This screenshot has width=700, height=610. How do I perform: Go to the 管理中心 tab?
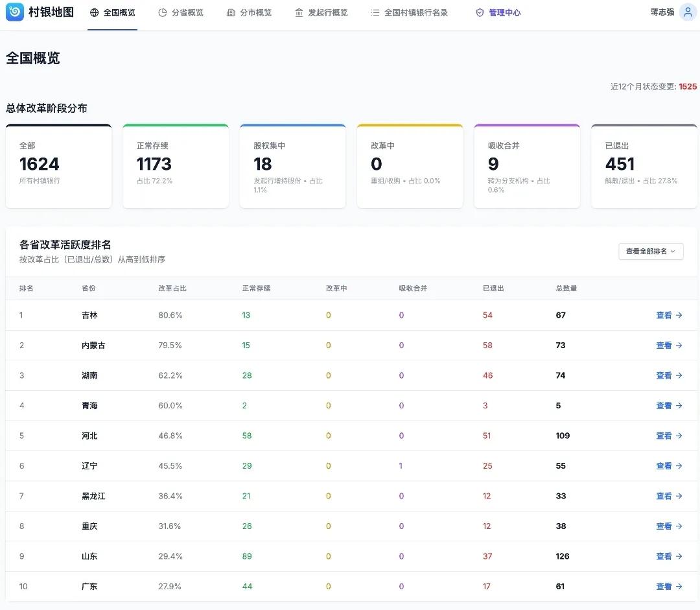click(x=504, y=13)
